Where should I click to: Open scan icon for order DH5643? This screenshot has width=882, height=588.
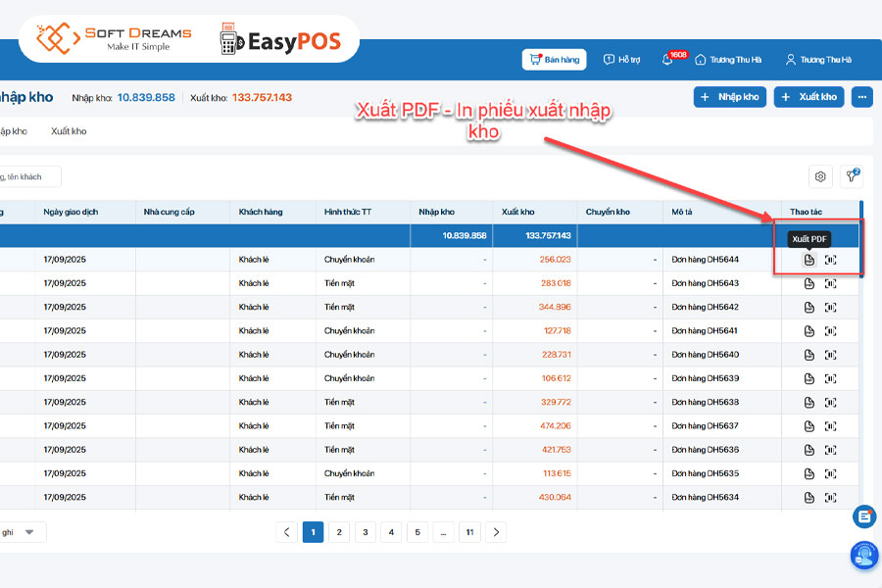[830, 283]
